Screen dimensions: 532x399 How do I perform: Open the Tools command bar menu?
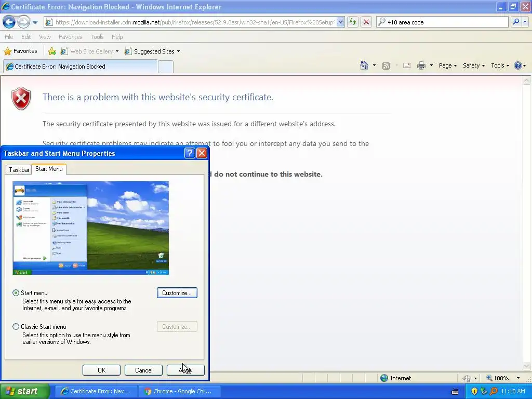click(x=500, y=65)
